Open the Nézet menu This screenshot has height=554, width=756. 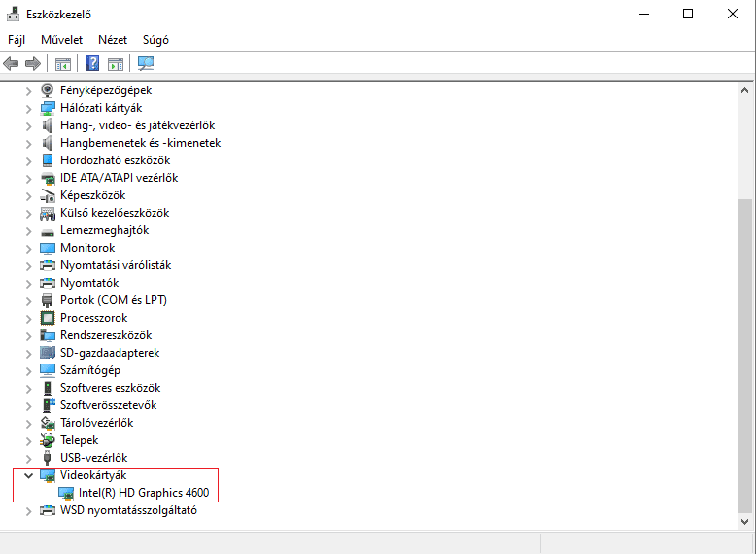pos(113,40)
